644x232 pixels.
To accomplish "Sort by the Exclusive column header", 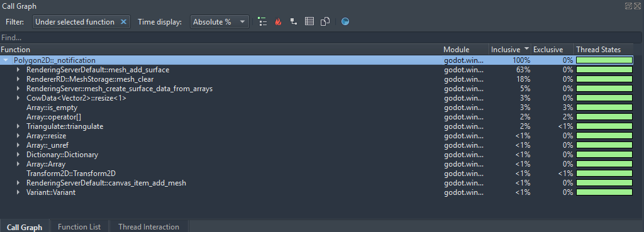I will (x=552, y=49).
